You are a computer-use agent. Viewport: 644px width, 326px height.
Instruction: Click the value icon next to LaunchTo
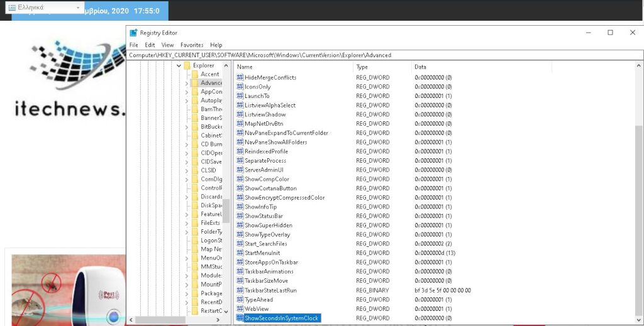point(240,95)
